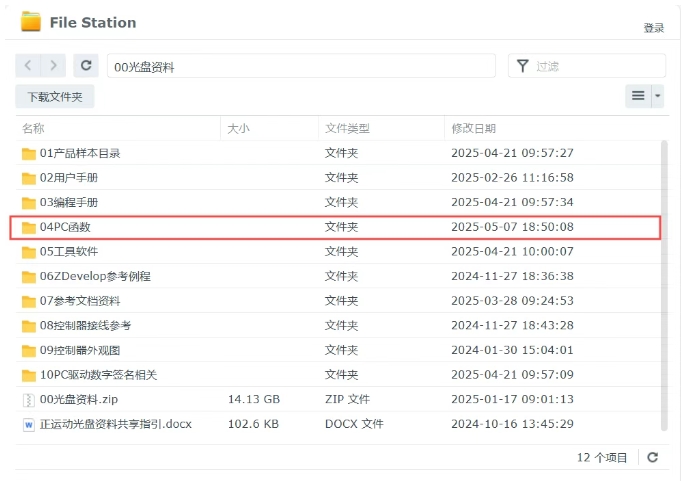Click the ZIP 文件 type cell
The height and width of the screenshot is (481, 681).
click(x=347, y=399)
